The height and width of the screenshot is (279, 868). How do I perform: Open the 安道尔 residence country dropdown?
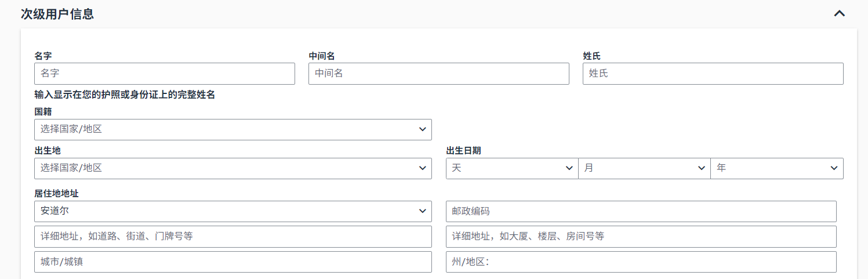coord(233,211)
